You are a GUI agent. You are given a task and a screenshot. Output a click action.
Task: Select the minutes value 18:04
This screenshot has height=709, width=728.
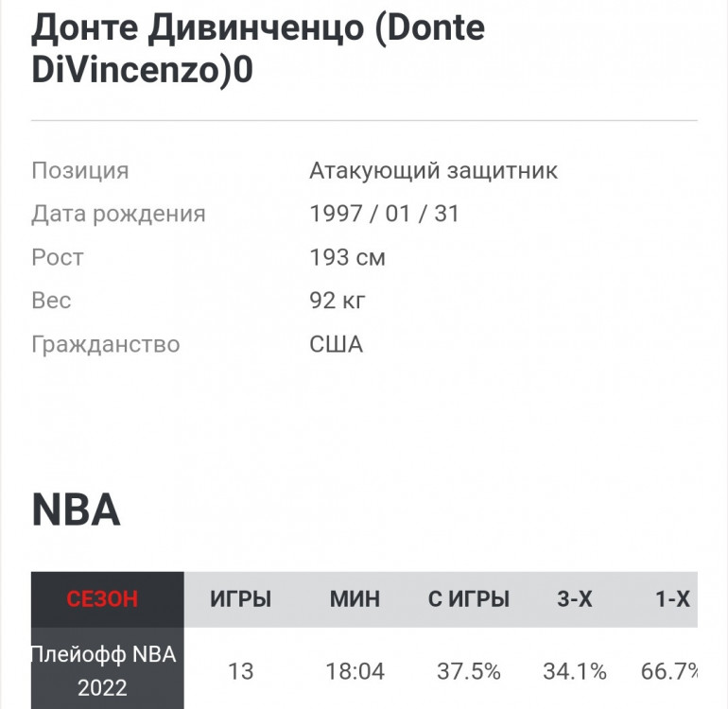tap(355, 671)
